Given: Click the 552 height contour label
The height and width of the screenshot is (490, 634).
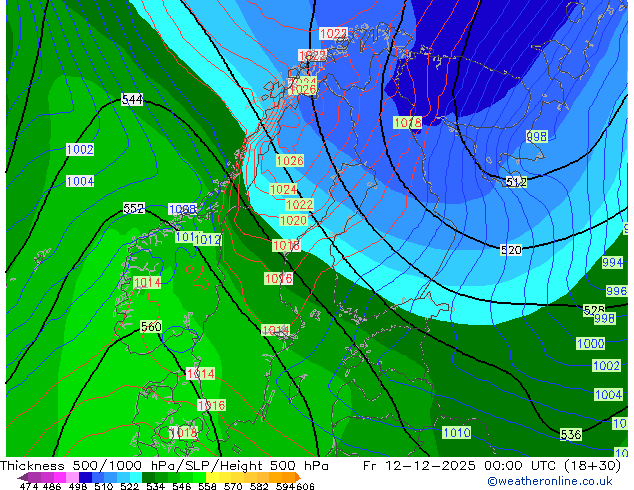Looking at the screenshot, I should click(x=133, y=208).
